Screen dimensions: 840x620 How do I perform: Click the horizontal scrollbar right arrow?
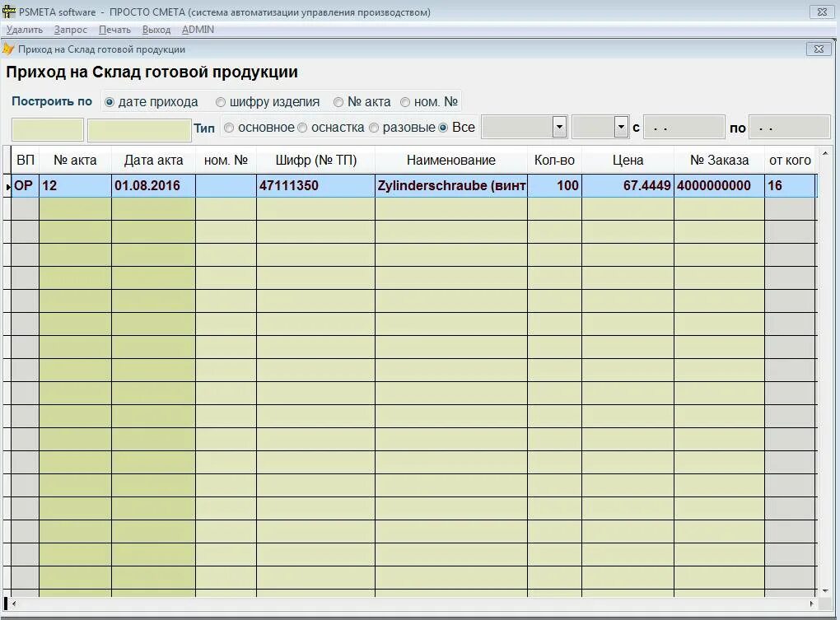coord(812,604)
